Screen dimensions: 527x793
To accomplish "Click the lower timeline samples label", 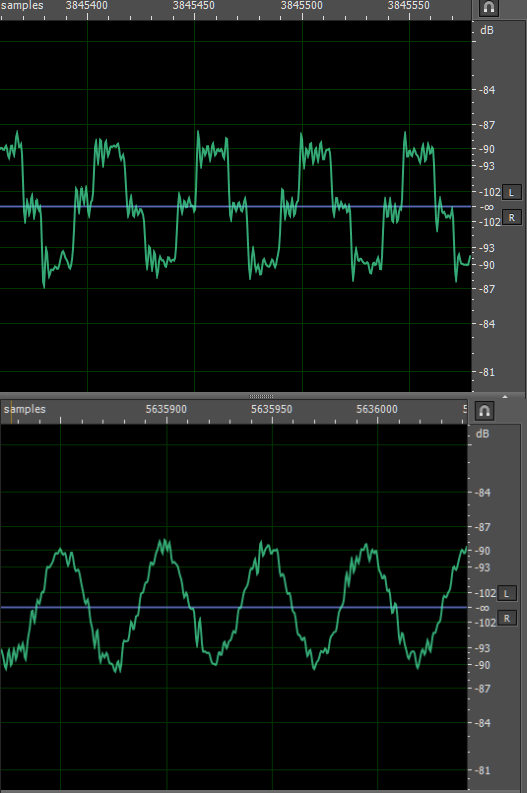I will click(x=25, y=409).
